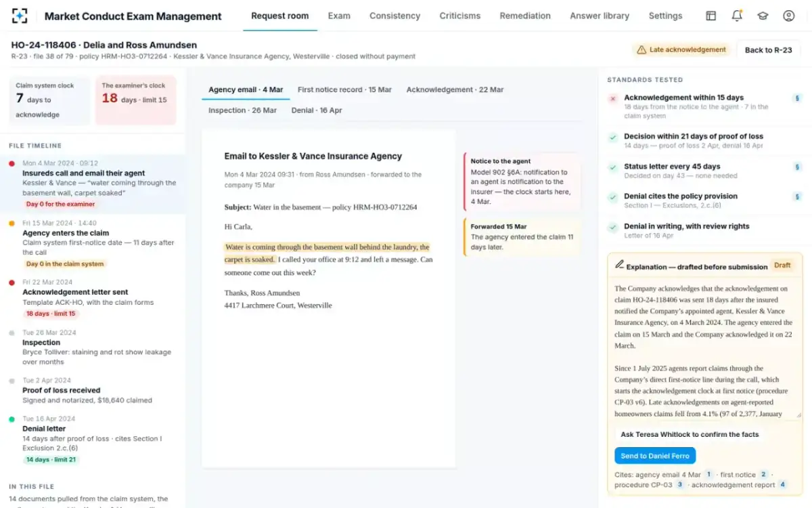Open the layout panel icon in header

point(710,16)
